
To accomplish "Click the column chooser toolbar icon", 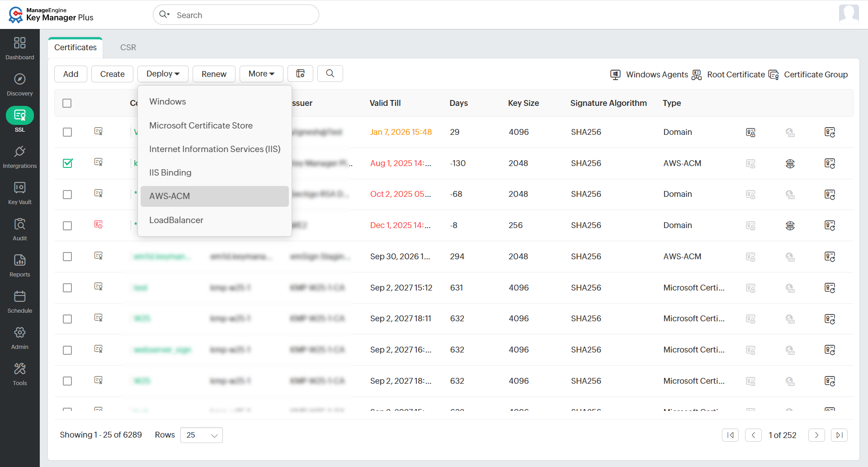I will point(300,74).
